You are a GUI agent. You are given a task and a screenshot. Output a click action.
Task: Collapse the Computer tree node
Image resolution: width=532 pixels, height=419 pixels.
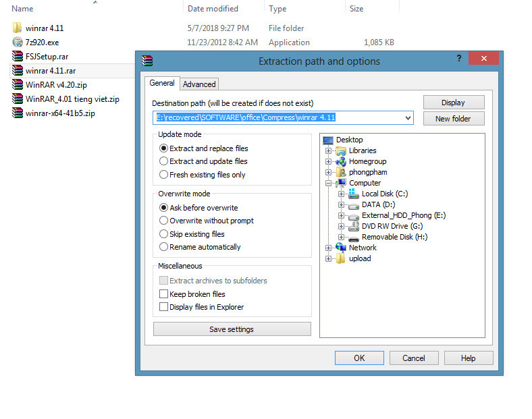point(328,183)
